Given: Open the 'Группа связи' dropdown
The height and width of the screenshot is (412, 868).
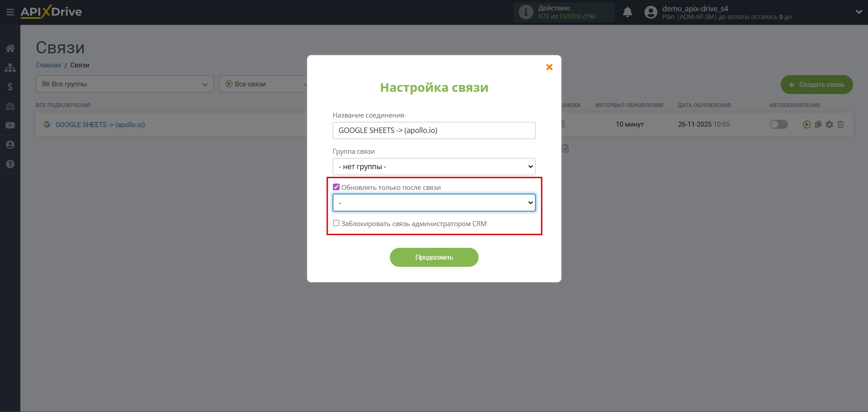Looking at the screenshot, I should point(433,166).
